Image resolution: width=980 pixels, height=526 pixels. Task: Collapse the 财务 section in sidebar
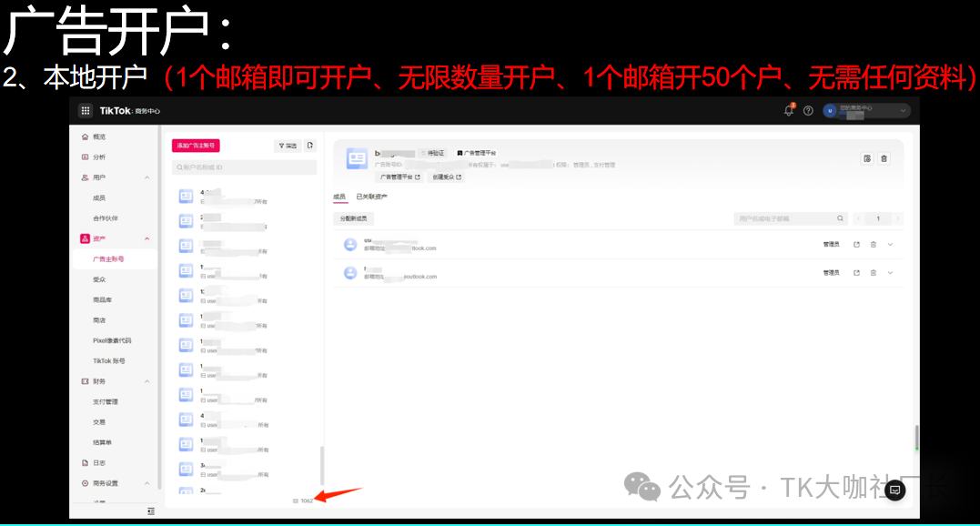pyautogui.click(x=147, y=381)
